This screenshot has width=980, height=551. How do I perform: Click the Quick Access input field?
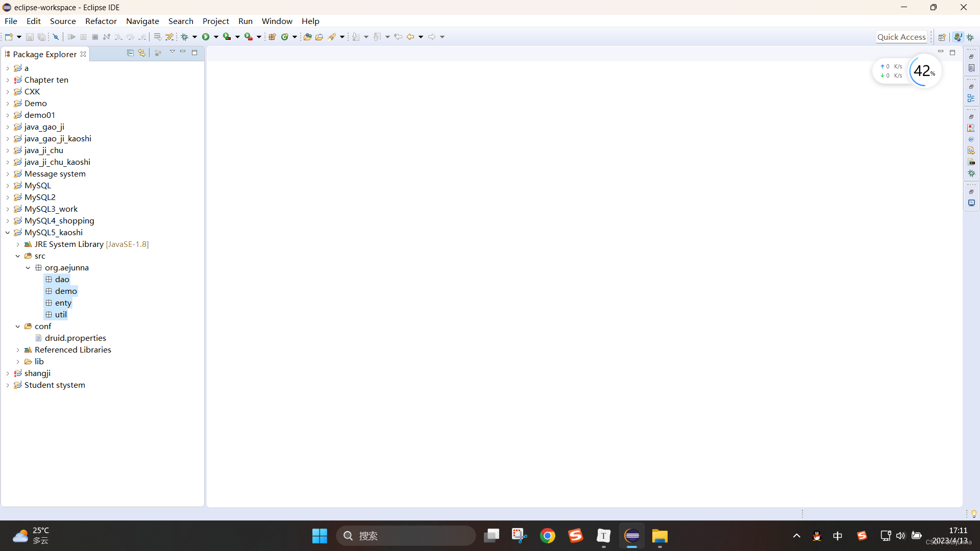tap(901, 36)
